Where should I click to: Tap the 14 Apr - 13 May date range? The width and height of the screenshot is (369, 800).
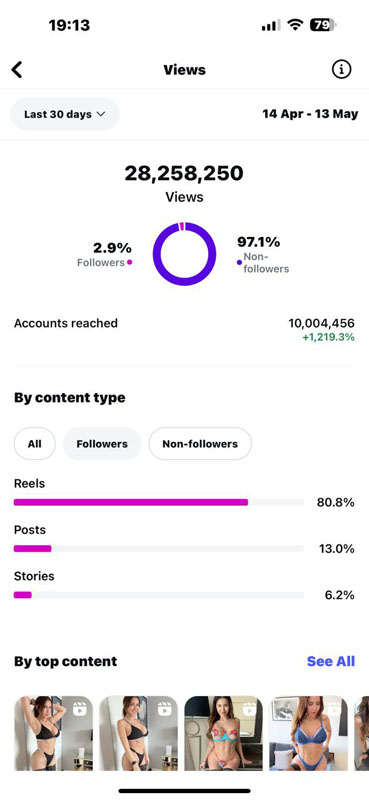tap(310, 114)
